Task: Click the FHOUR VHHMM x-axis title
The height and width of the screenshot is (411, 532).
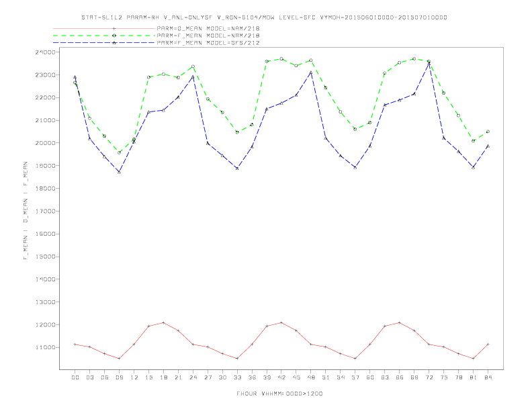Action: point(279,394)
